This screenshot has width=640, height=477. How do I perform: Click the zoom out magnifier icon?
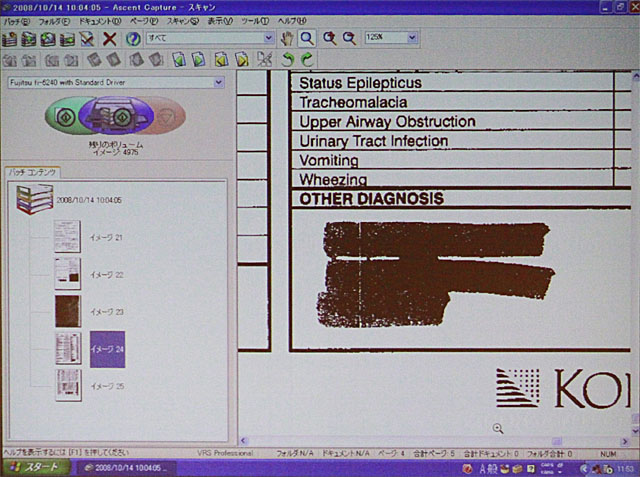tap(349, 38)
